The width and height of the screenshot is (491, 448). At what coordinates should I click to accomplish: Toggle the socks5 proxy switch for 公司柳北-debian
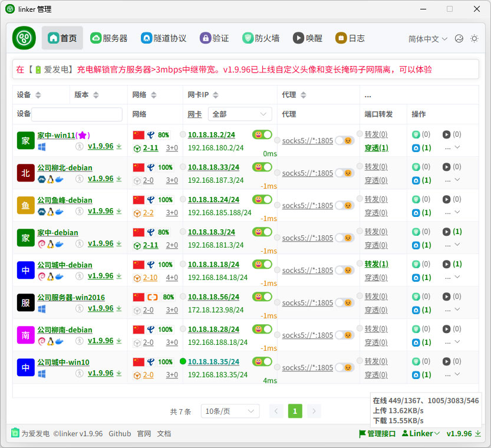click(344, 173)
